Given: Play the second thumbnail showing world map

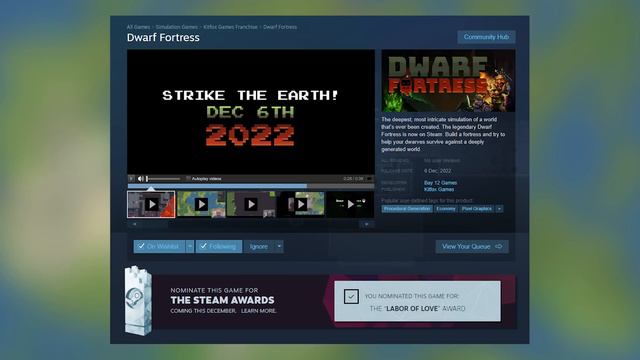Looking at the screenshot, I should (x=201, y=204).
